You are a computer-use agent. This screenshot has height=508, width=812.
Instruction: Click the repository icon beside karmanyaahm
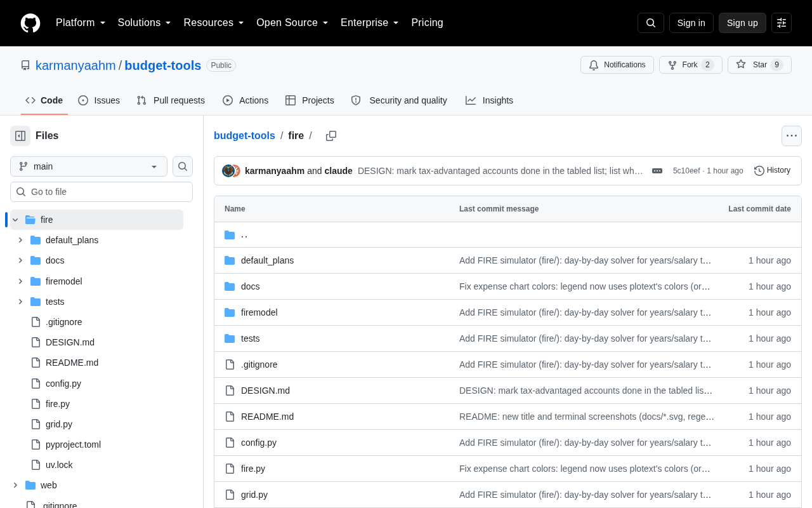(x=25, y=65)
